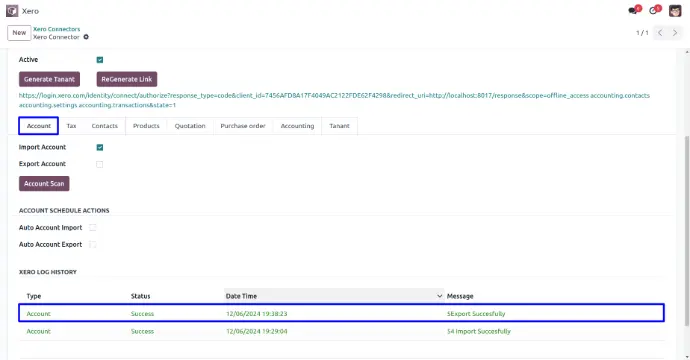
Task: Click the 1 / 1 record pager
Action: click(642, 33)
